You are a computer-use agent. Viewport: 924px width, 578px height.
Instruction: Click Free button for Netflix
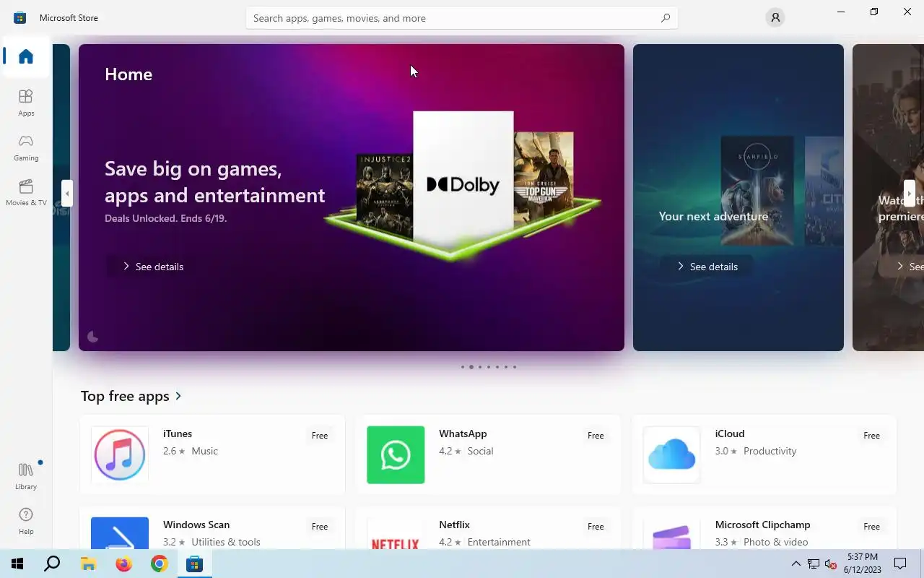click(596, 527)
